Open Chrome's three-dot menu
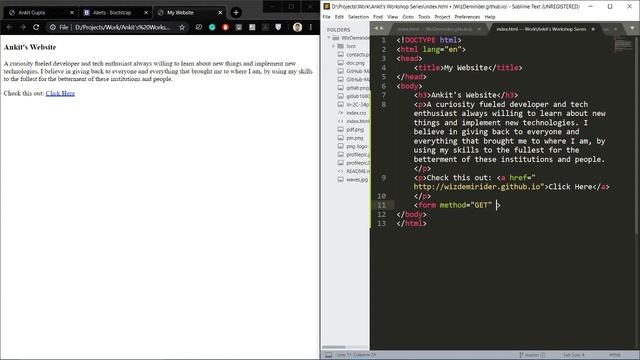 pos(311,27)
